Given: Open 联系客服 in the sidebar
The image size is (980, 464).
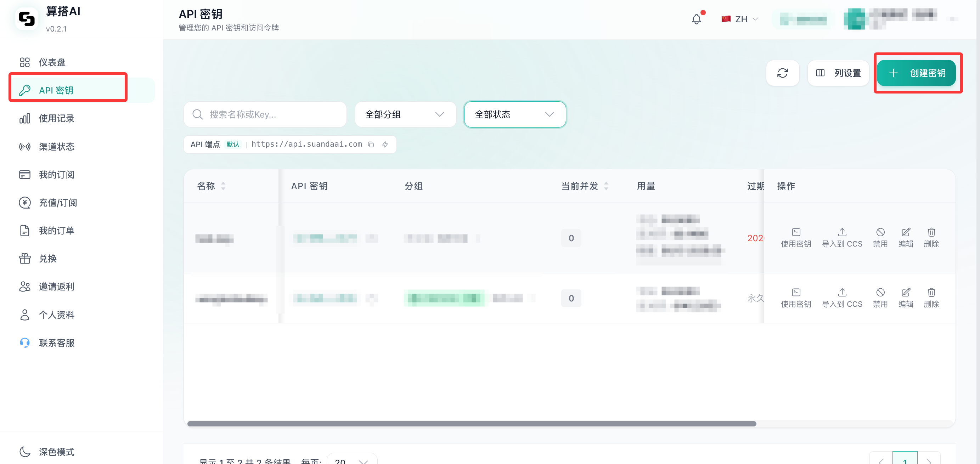Looking at the screenshot, I should click(x=82, y=343).
